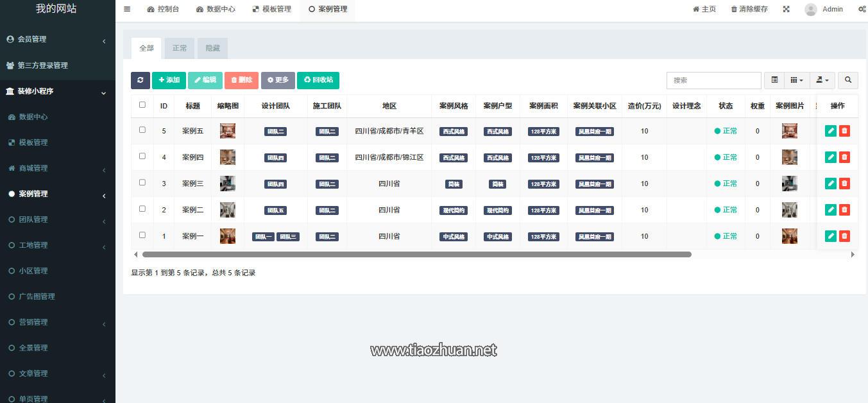
Task: Open the settings gears icon at top right
Action: click(862, 9)
